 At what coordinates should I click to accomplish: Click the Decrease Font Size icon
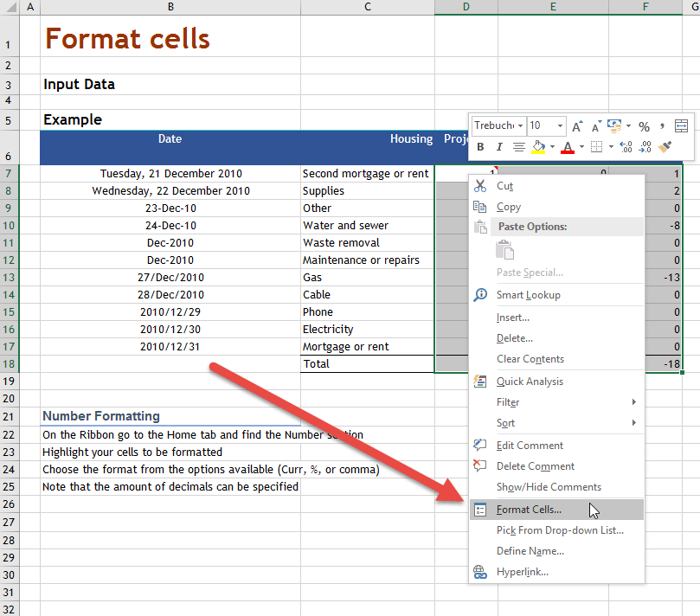tap(596, 126)
